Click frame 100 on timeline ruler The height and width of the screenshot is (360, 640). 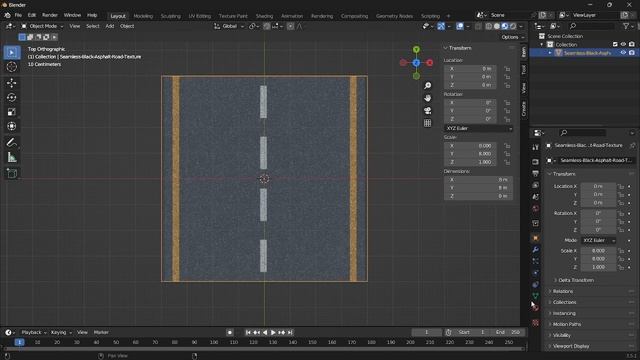(x=214, y=342)
